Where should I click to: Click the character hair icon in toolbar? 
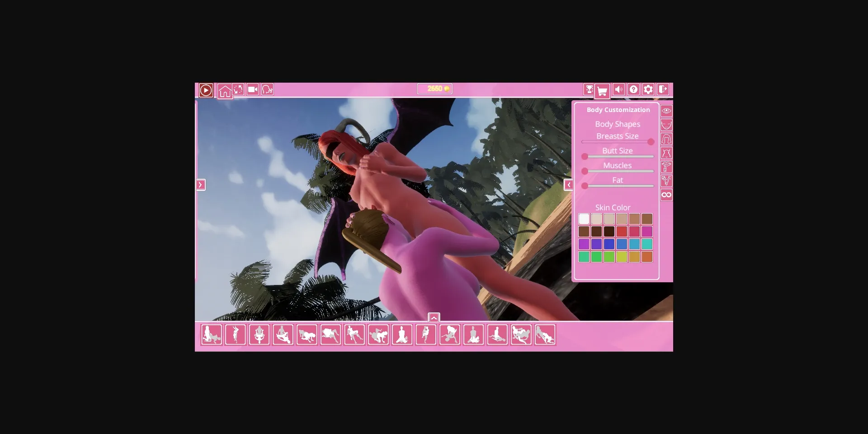[x=268, y=89]
